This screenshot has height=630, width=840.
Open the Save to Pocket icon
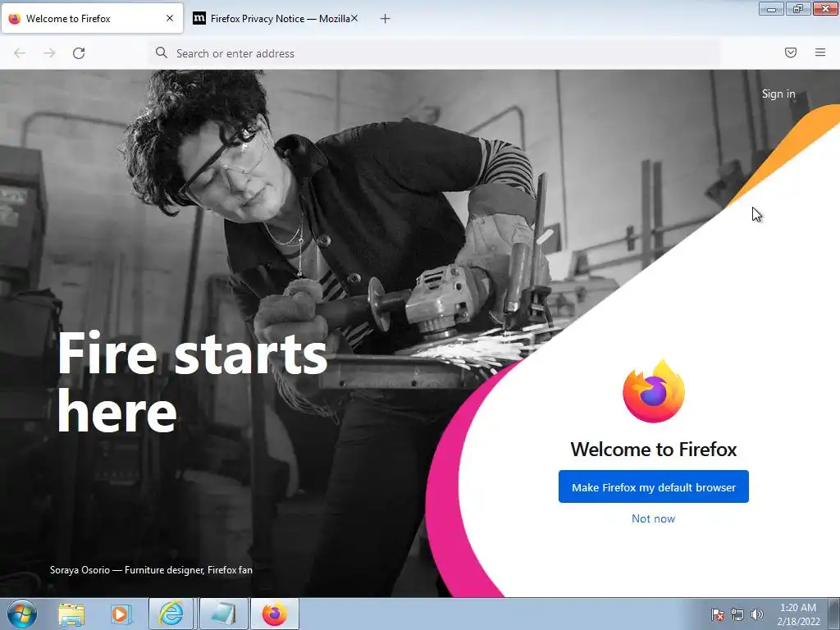pyautogui.click(x=791, y=52)
